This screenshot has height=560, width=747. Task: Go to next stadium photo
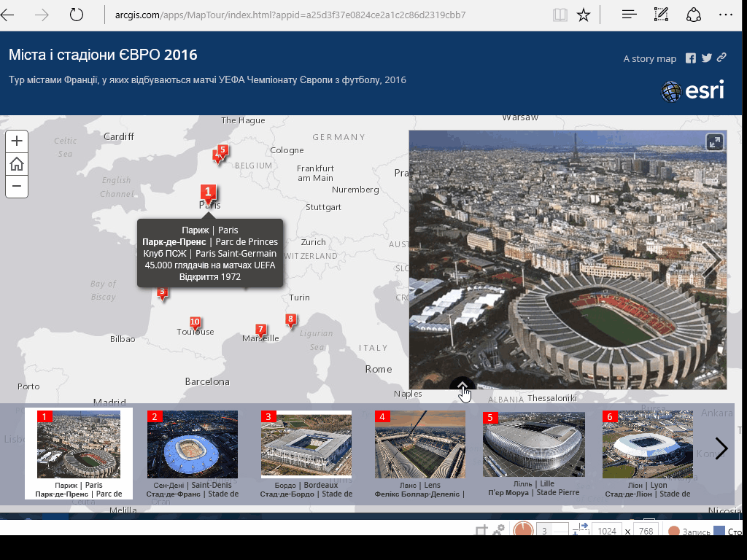(711, 260)
